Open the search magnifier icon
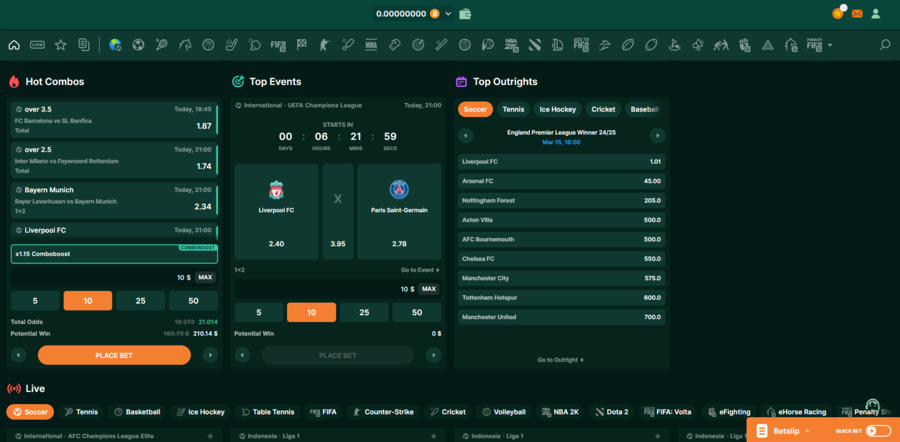This screenshot has width=900, height=442. tap(884, 45)
